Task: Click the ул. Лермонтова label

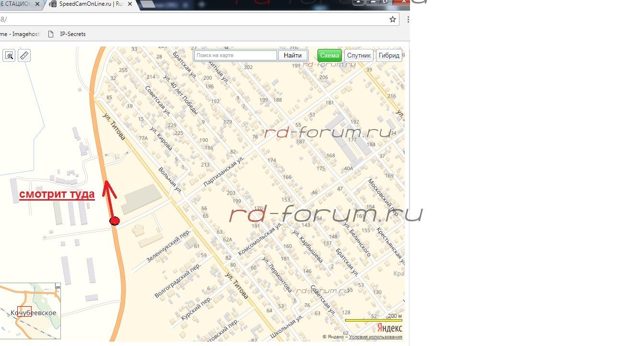Action: 277,274
